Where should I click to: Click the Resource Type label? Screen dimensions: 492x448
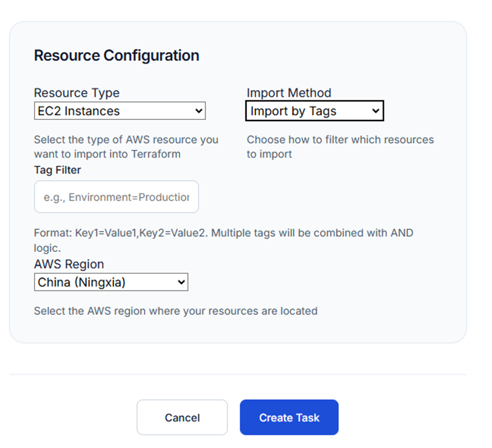(x=77, y=93)
